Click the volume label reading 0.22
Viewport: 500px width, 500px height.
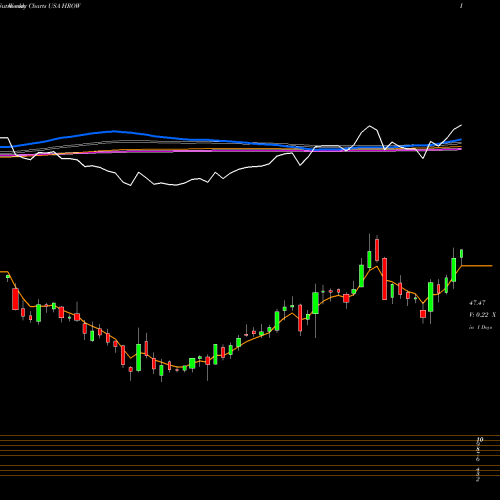[482, 315]
